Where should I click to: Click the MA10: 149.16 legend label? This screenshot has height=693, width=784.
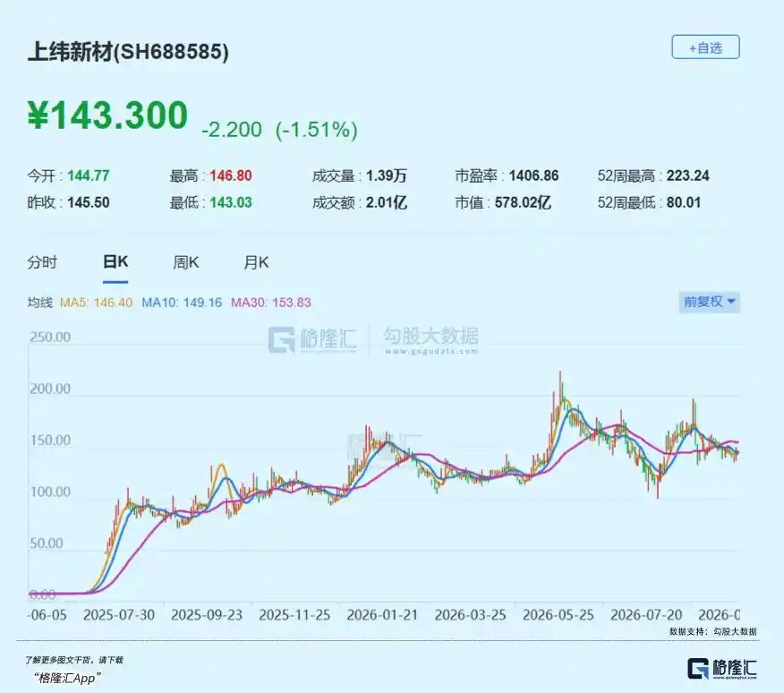coord(182,303)
